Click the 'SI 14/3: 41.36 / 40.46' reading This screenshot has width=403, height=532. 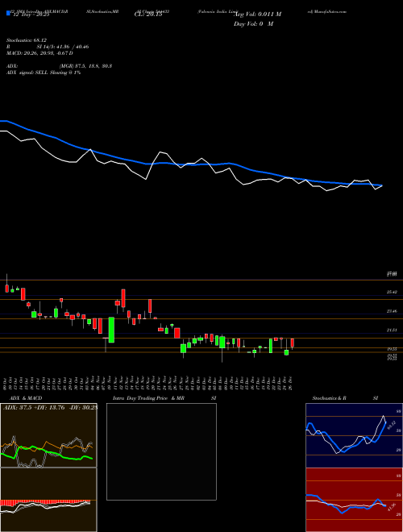63,47
